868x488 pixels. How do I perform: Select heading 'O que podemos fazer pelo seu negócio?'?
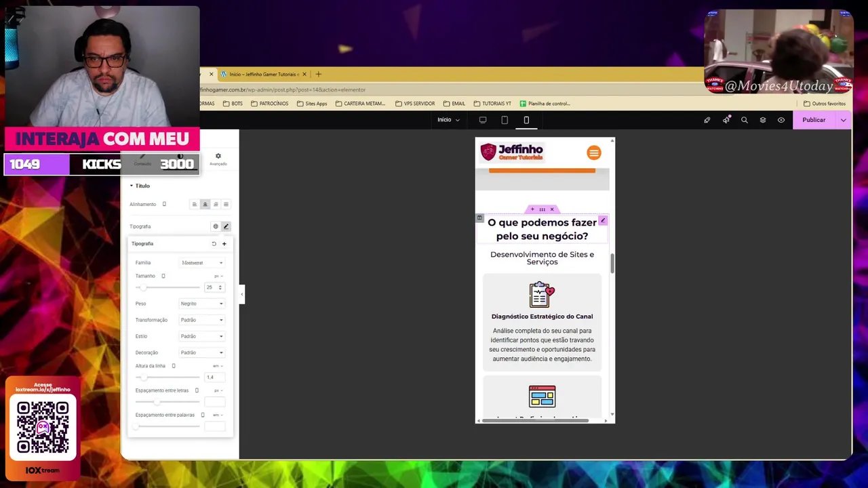tap(542, 229)
